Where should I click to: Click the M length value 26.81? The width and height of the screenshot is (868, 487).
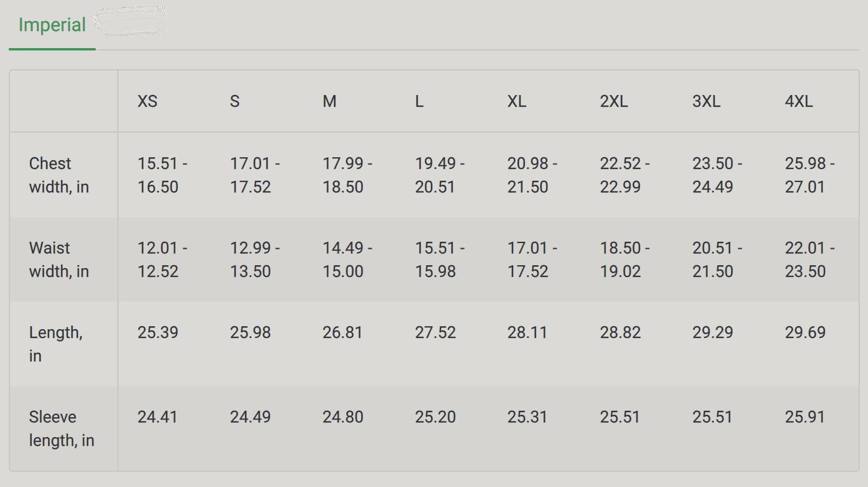pyautogui.click(x=343, y=333)
